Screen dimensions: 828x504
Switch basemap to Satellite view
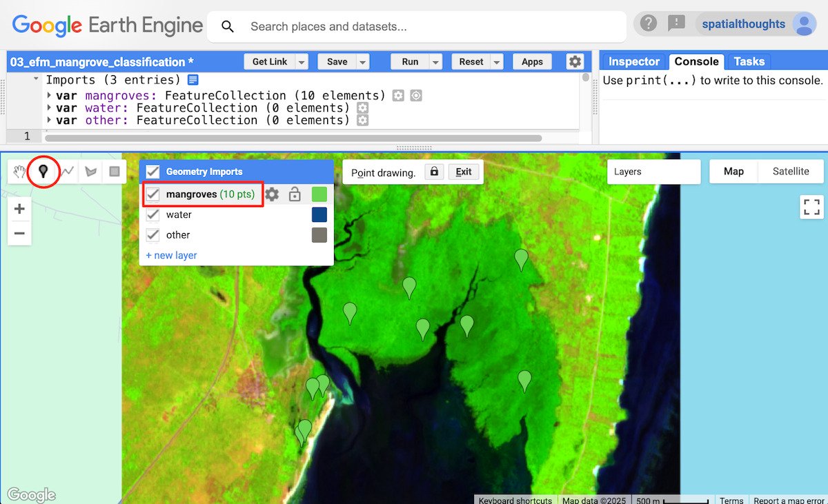click(791, 171)
